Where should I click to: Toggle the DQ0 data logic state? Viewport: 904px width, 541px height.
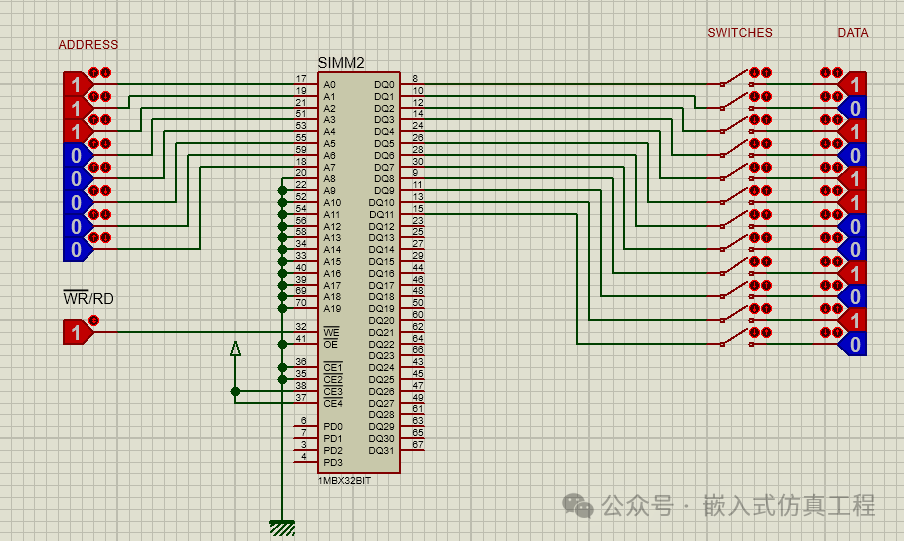tap(855, 84)
